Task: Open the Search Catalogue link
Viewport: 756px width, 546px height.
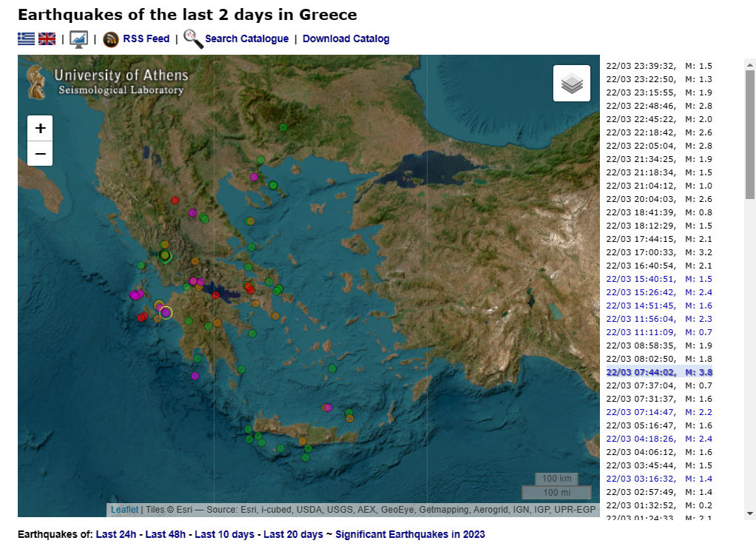Action: (246, 39)
